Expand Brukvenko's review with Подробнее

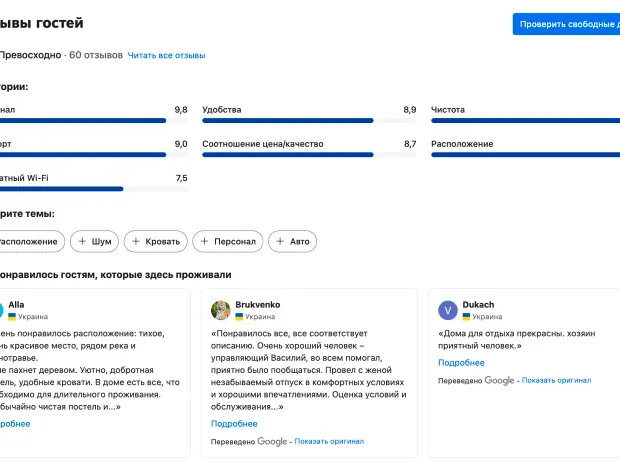(x=234, y=424)
